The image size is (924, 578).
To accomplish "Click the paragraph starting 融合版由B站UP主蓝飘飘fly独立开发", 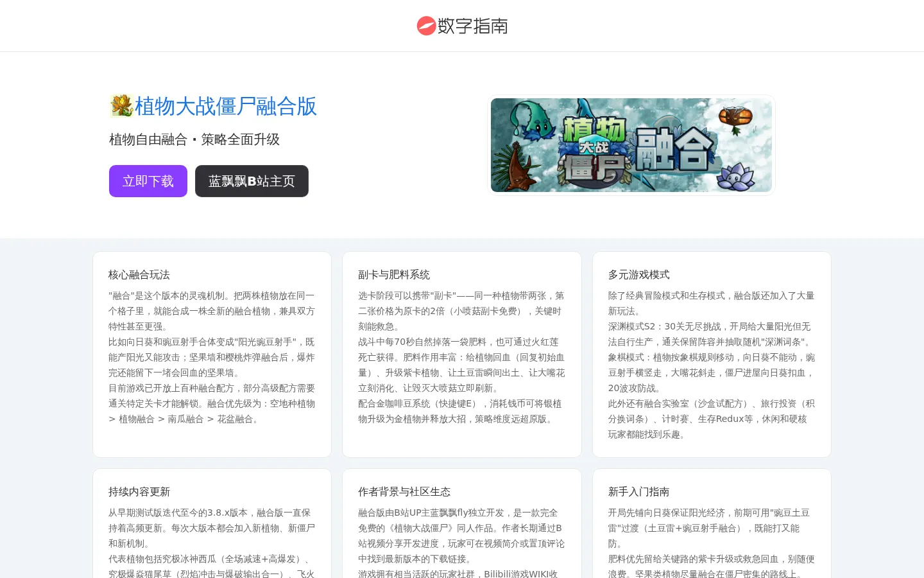I will 461,536.
